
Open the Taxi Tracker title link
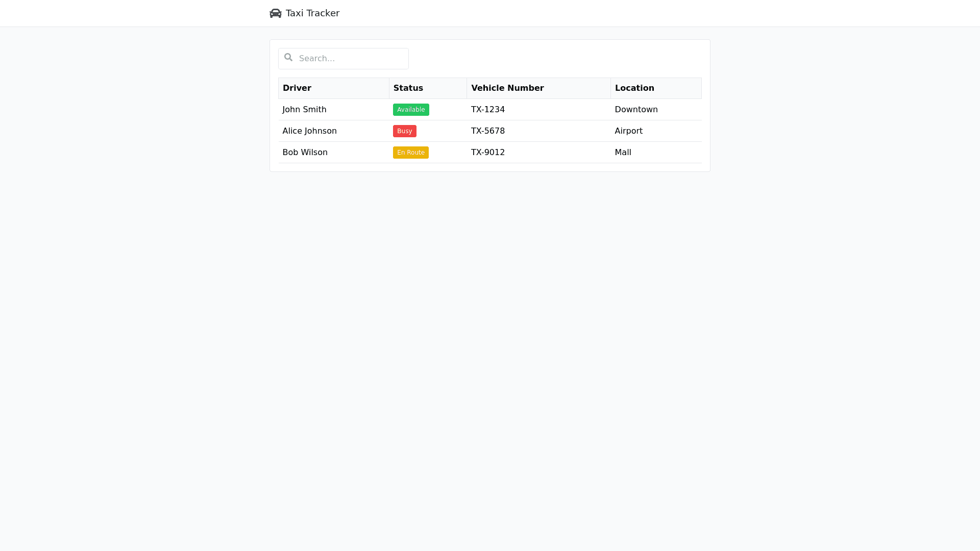[312, 13]
